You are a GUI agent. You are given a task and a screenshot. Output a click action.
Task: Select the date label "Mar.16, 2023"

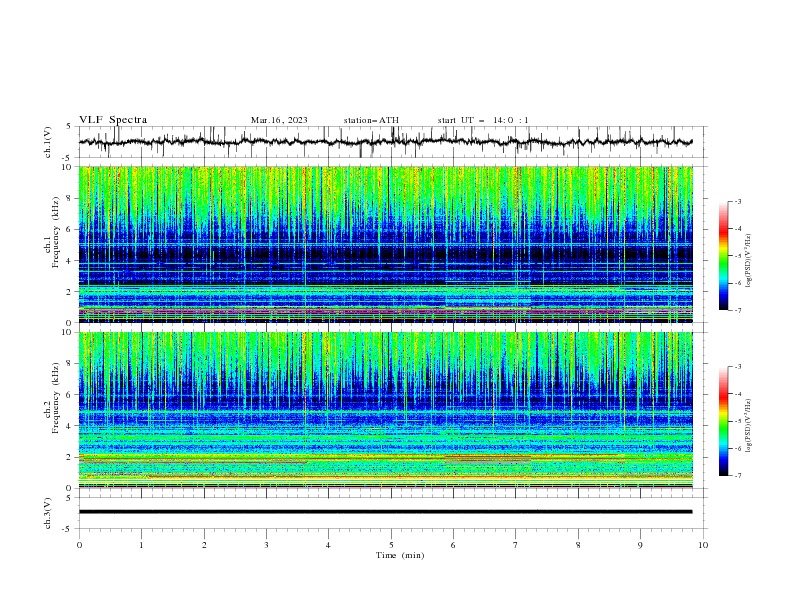[279, 120]
